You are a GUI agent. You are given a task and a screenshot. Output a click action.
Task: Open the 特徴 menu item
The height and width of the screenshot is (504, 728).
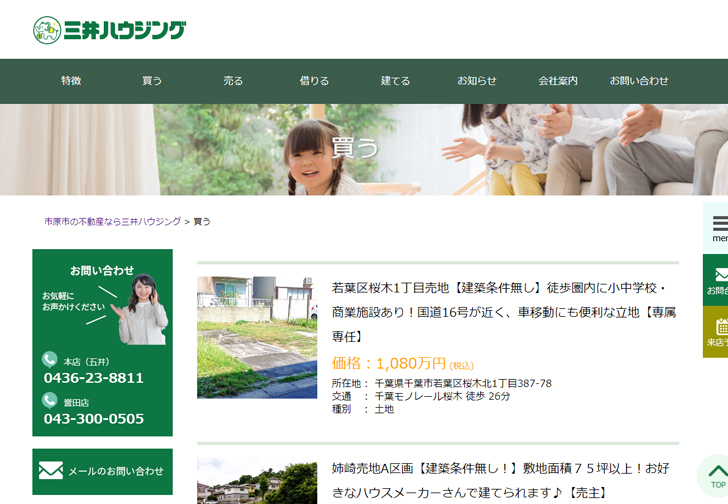click(x=71, y=81)
